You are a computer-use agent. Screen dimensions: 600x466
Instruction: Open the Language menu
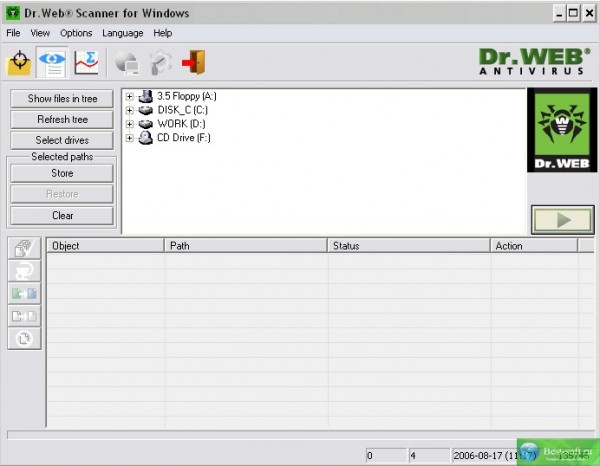point(122,33)
